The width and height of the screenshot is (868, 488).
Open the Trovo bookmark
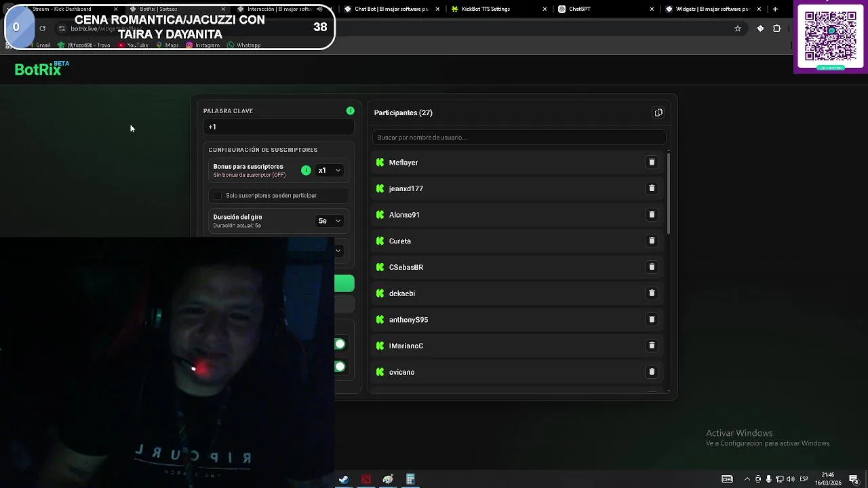tap(84, 45)
